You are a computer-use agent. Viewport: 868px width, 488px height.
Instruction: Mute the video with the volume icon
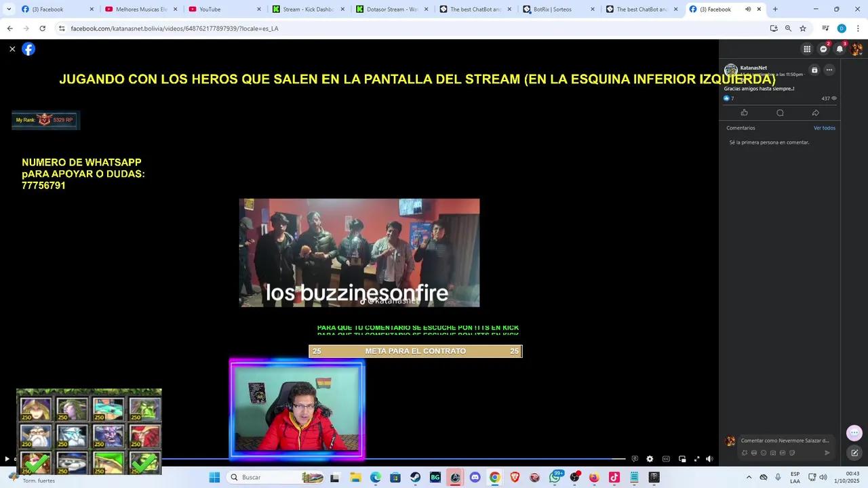point(709,459)
